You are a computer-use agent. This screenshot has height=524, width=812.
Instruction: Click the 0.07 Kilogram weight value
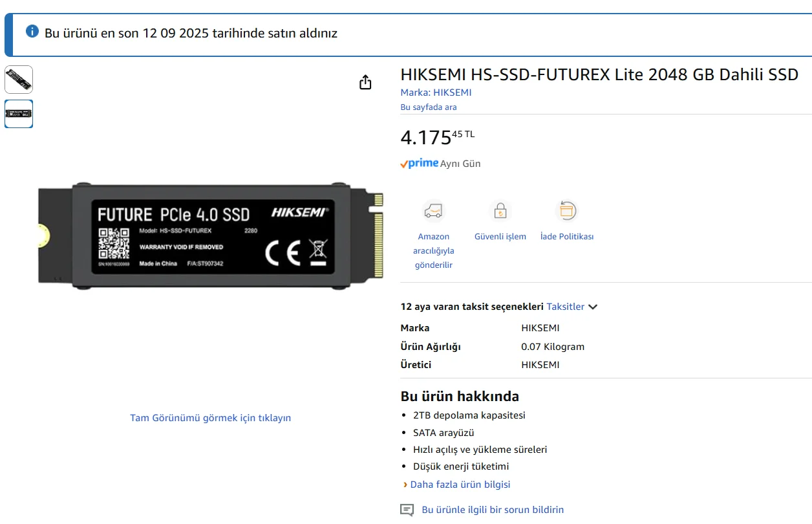(553, 347)
